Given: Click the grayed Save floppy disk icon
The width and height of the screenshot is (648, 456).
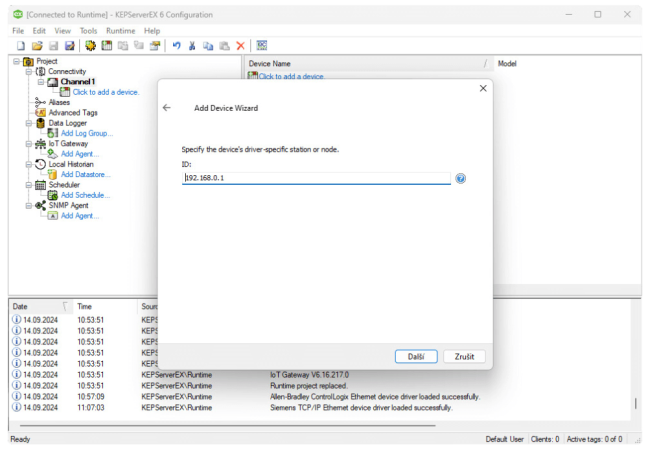Looking at the screenshot, I should tap(54, 46).
